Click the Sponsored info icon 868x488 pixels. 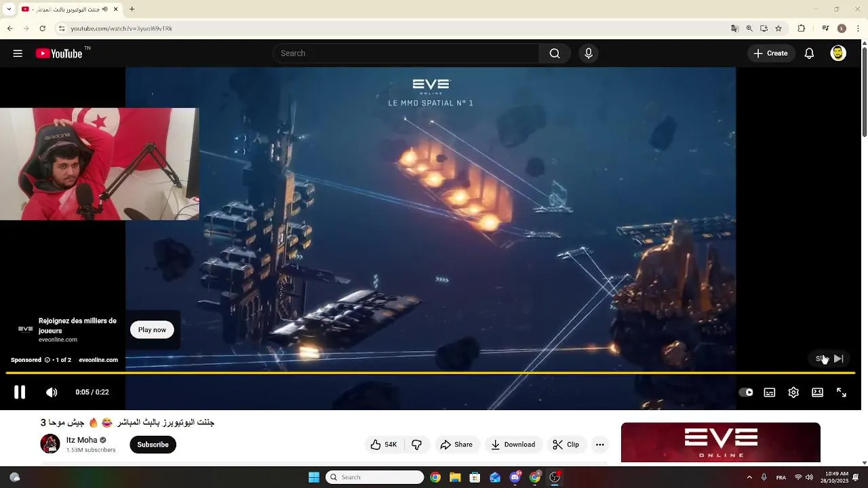coord(47,360)
